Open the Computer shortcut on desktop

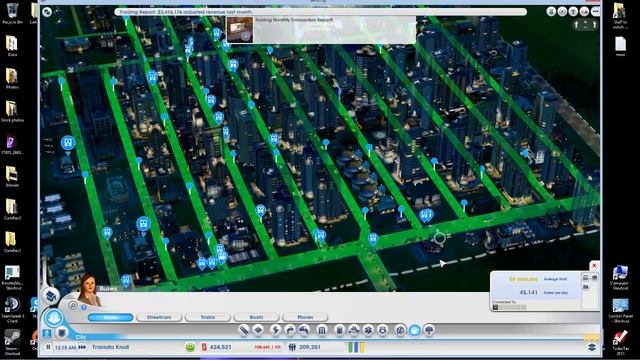pos(620,278)
